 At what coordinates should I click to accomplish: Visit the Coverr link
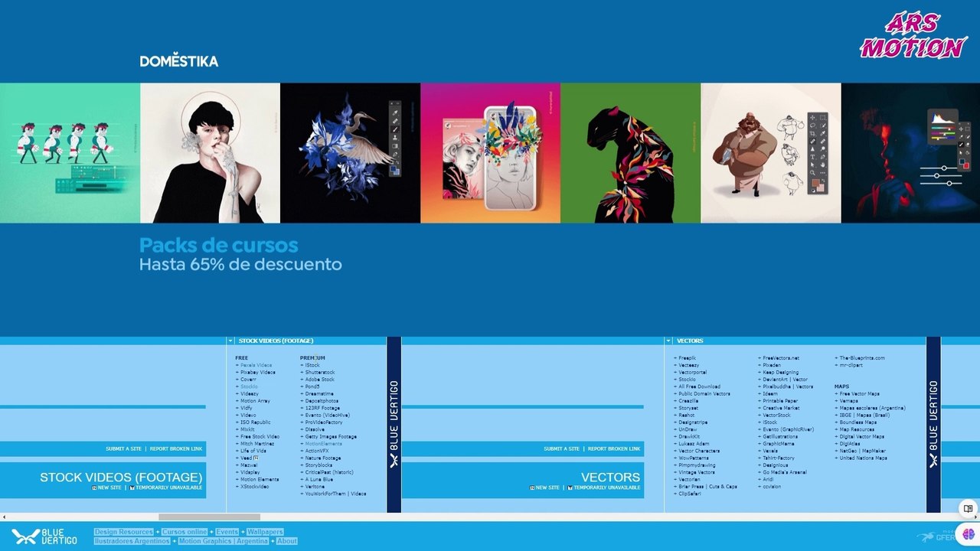pyautogui.click(x=248, y=380)
